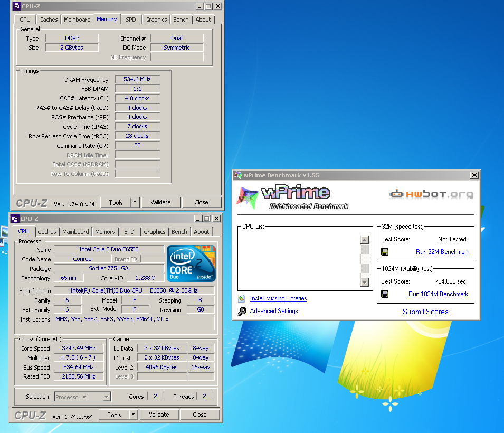Click the Socket 775 LGA package field
The width and height of the screenshot is (504, 433).
tap(109, 268)
